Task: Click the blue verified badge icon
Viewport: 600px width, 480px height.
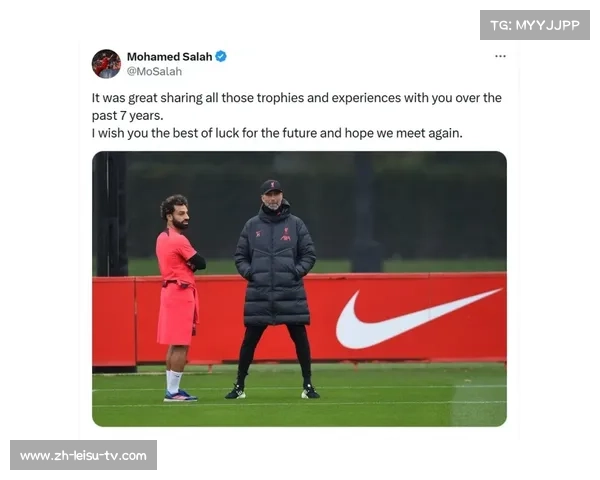Action: point(221,56)
